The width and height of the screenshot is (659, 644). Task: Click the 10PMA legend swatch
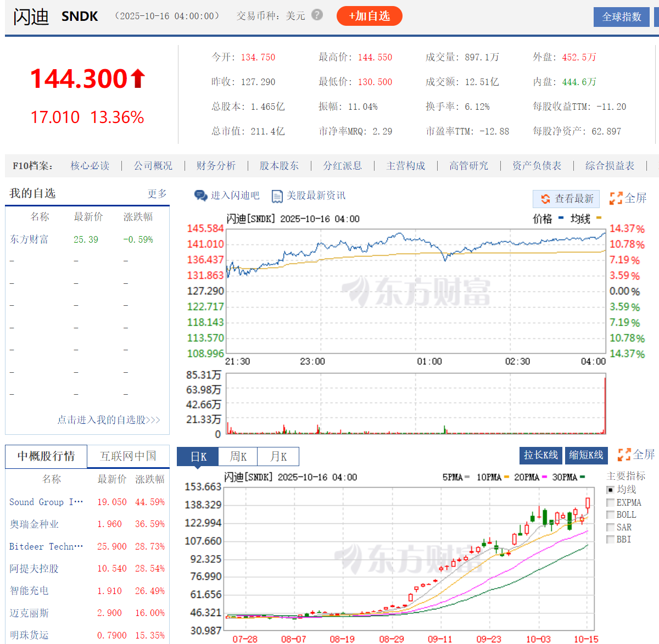click(506, 477)
